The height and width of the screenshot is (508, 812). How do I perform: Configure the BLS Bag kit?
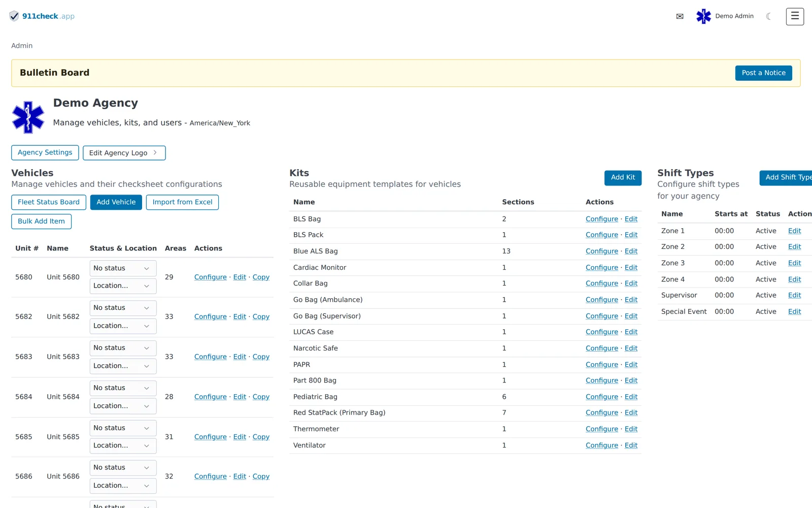pos(602,219)
